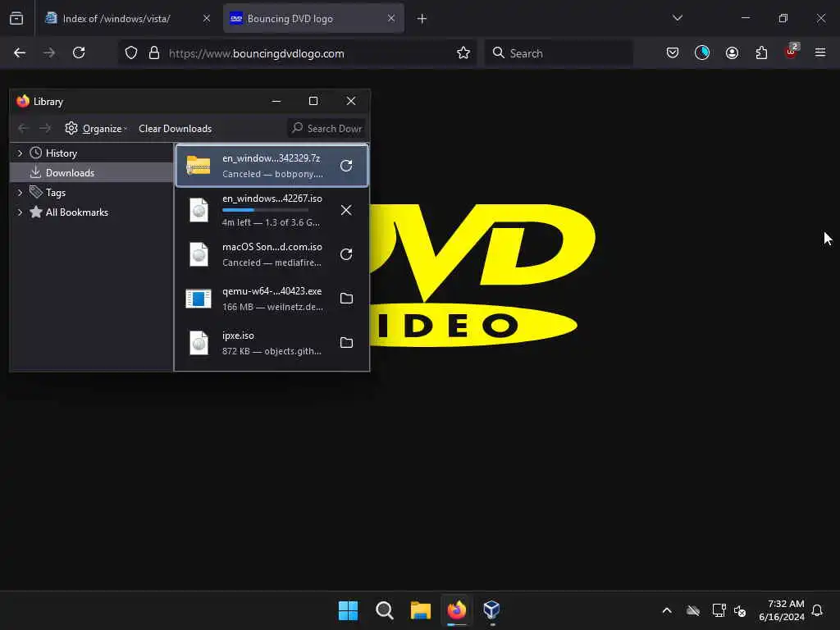Open the notifications bell
Screen dimensions: 840x630
818,610
